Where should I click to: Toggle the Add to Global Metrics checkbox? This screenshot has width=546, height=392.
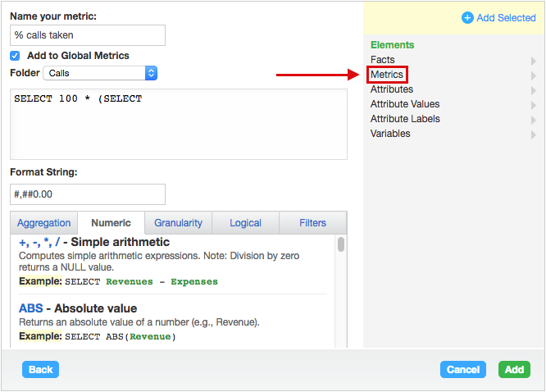(x=15, y=56)
